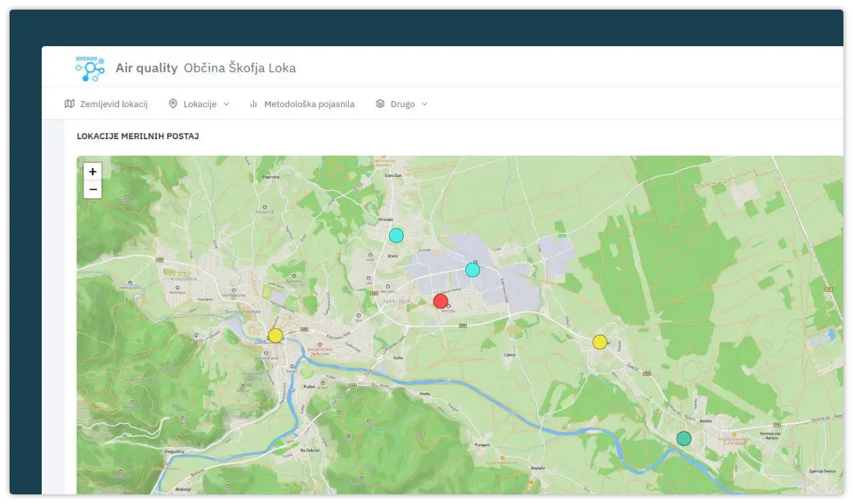Expand the Drugo dropdown chevron

coord(425,104)
